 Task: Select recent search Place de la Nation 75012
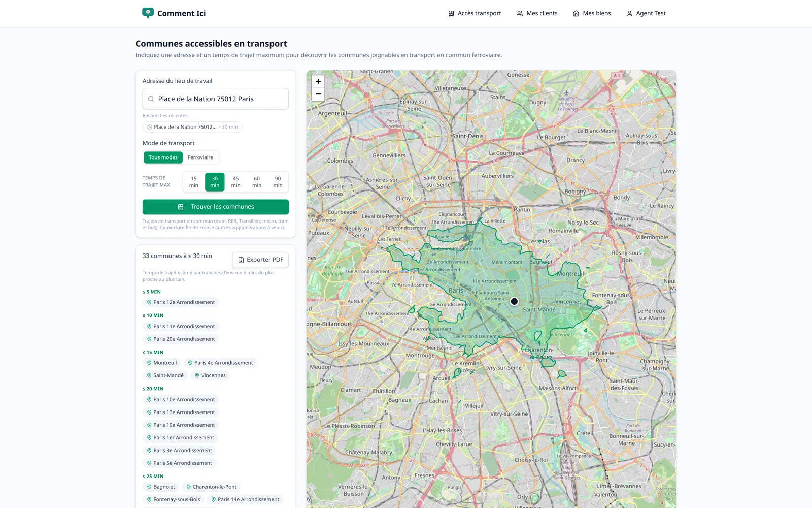pos(192,127)
